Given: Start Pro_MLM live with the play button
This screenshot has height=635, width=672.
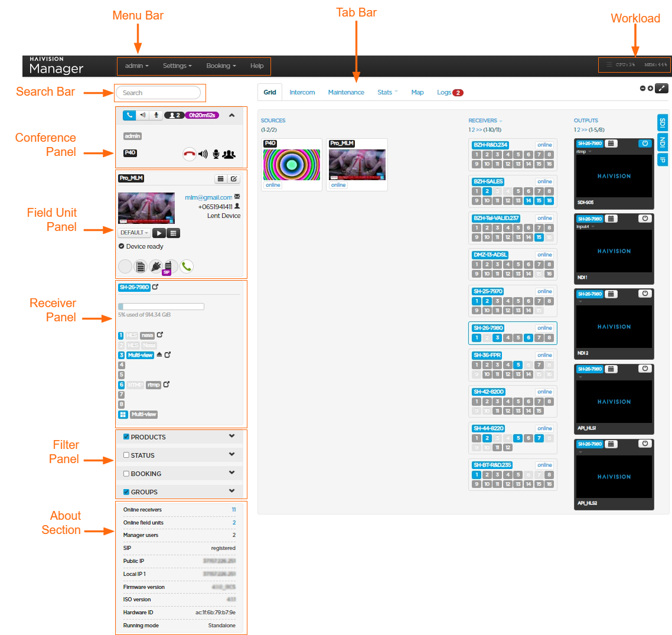Looking at the screenshot, I should click(159, 233).
